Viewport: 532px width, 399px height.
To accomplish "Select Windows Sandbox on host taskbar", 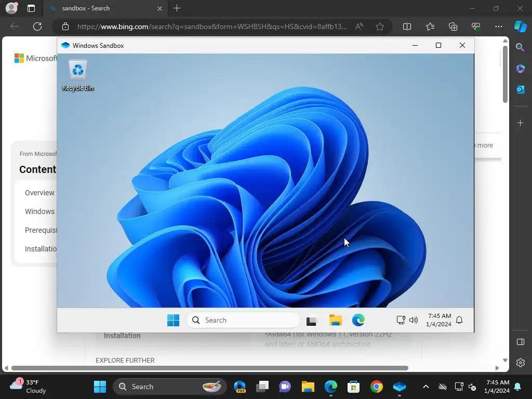I will point(400,387).
